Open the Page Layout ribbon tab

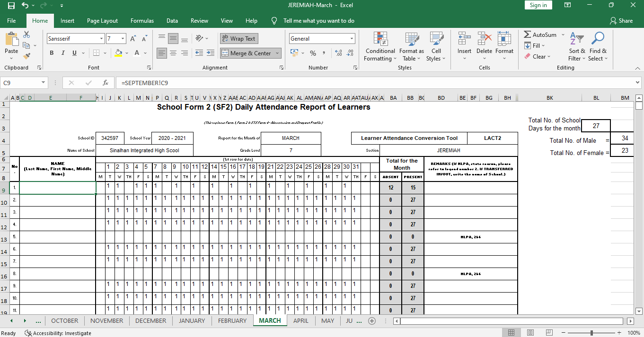[x=102, y=21]
